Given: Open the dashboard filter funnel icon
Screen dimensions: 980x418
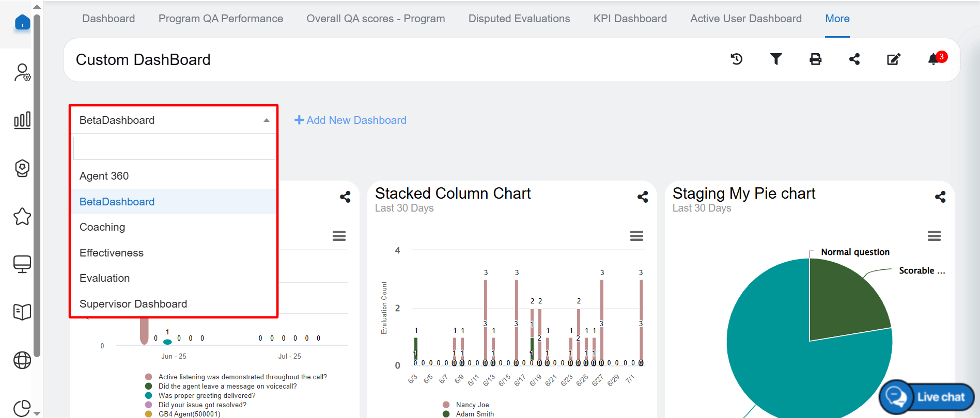Looking at the screenshot, I should (x=775, y=59).
